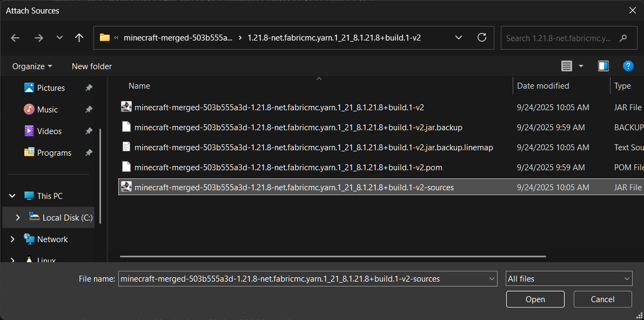Image resolution: width=644 pixels, height=320 pixels.
Task: Change the view layout icon
Action: click(x=568, y=65)
